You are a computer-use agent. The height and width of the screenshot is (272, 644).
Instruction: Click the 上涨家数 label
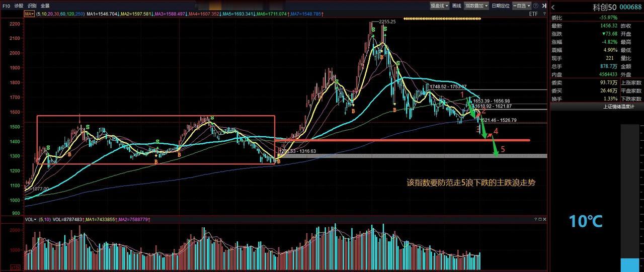[631, 82]
